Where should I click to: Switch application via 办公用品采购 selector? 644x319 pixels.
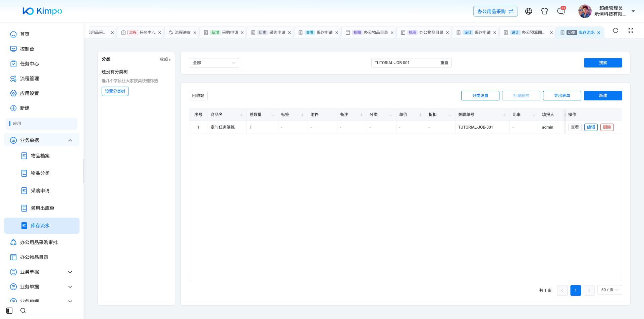point(495,11)
